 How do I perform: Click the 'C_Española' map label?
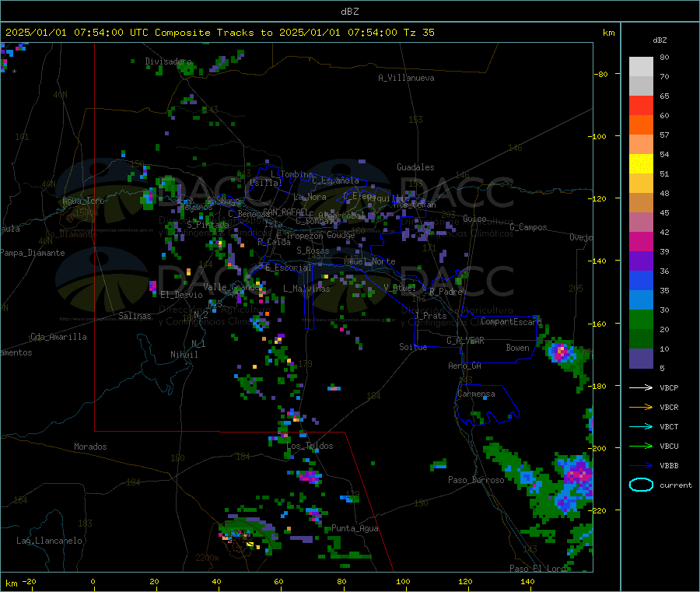[x=336, y=180]
